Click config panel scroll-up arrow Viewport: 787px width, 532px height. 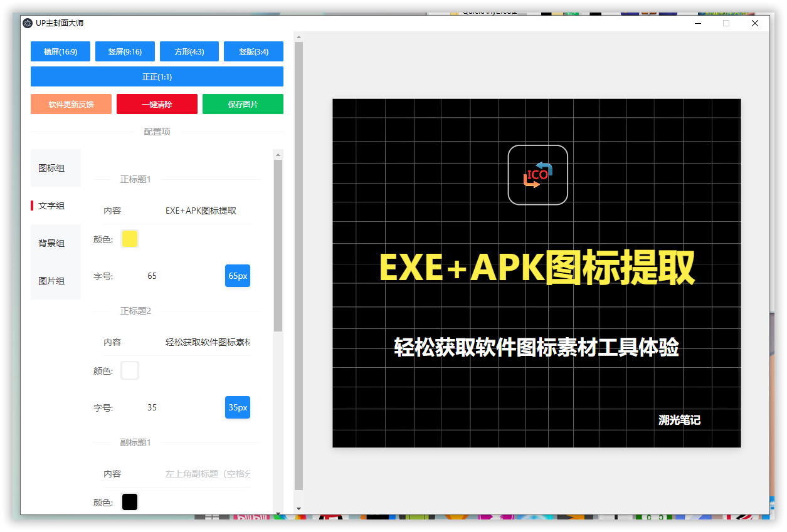[278, 154]
